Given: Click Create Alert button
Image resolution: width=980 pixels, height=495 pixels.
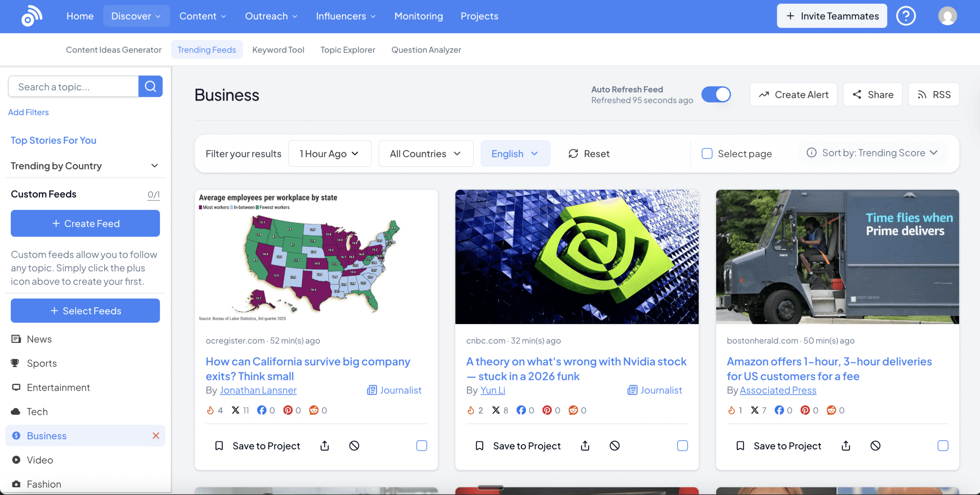Looking at the screenshot, I should coord(794,94).
